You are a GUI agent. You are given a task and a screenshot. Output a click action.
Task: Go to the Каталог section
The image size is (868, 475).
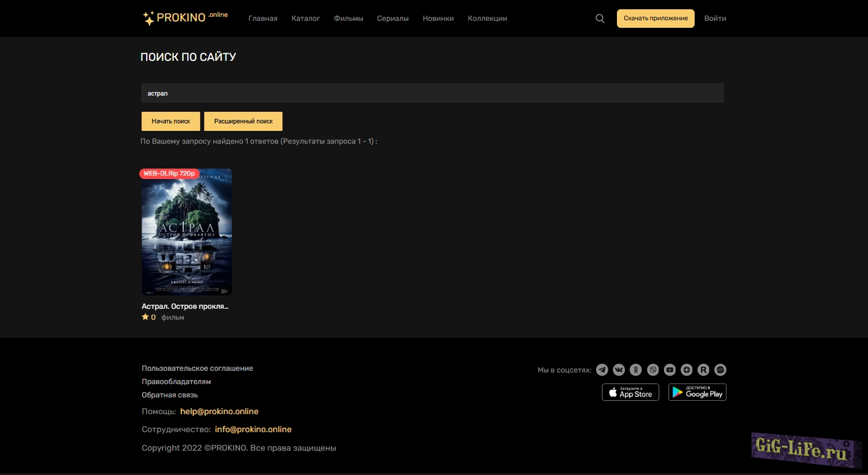[306, 19]
